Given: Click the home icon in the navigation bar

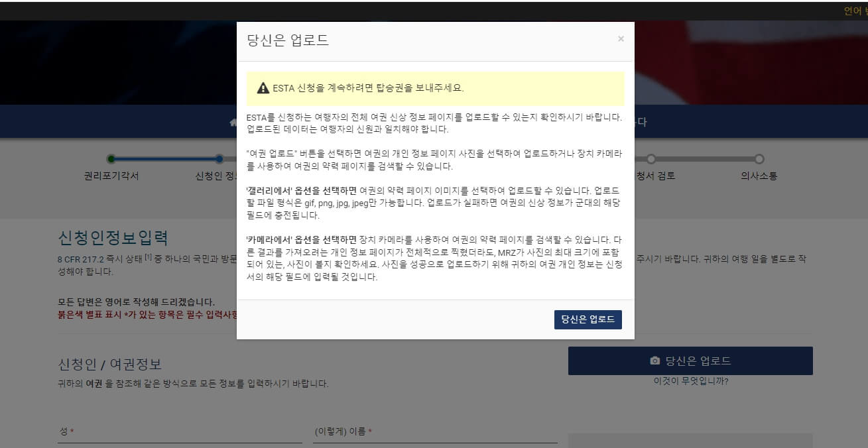Looking at the screenshot, I should (x=231, y=122).
